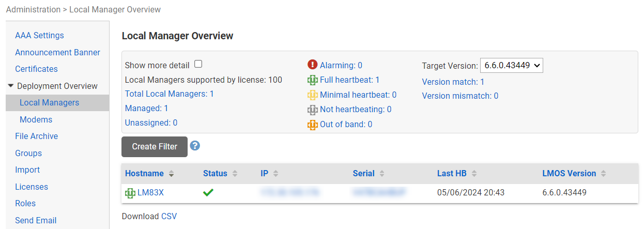Click the green status checkmark for LM83X

coord(208,193)
